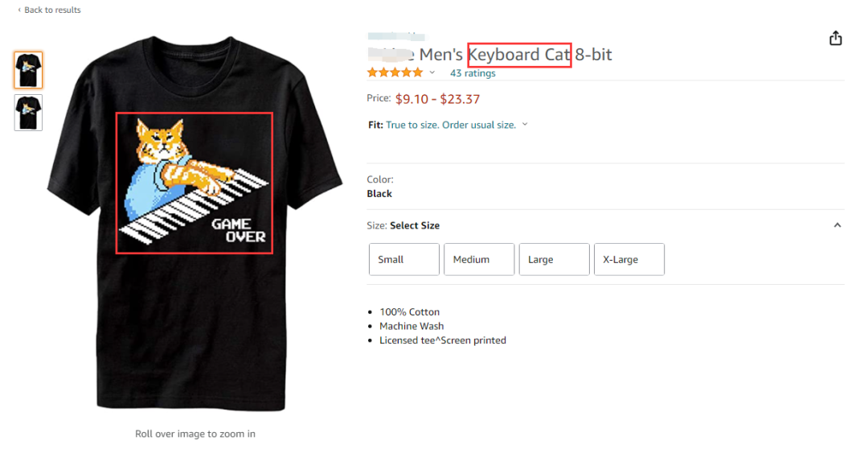Select the second shirt thumbnail

pyautogui.click(x=28, y=113)
